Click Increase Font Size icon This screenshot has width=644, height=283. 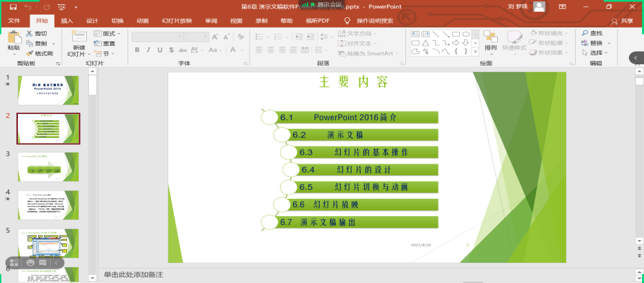click(215, 37)
